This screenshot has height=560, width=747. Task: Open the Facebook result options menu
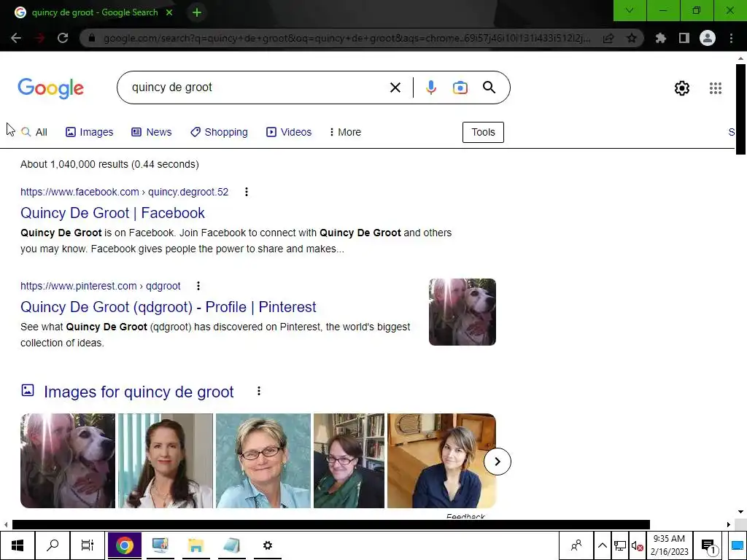[247, 192]
